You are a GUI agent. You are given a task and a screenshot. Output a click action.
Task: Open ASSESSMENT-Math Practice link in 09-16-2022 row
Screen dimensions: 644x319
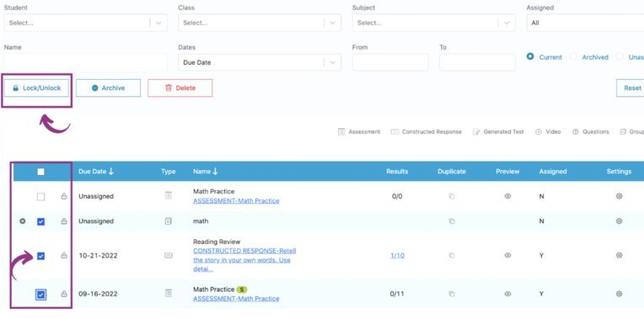[236, 299]
